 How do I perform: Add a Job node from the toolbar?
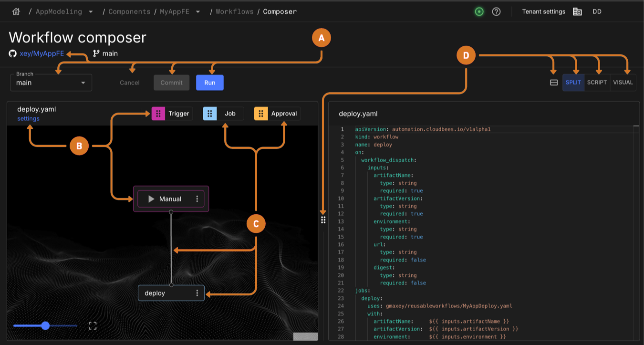point(223,113)
